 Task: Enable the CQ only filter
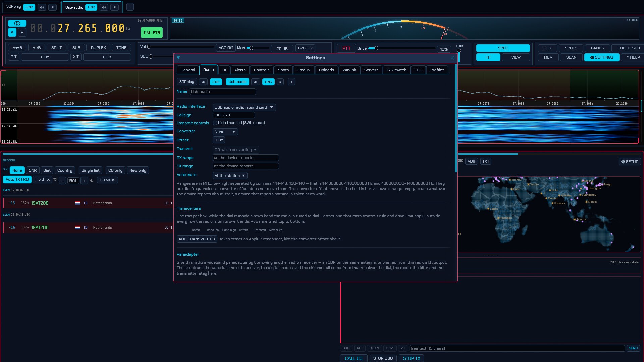pos(115,170)
